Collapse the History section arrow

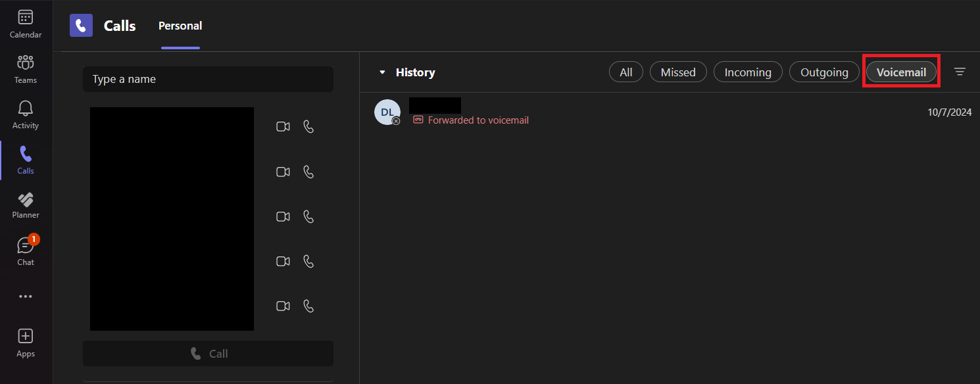[382, 72]
